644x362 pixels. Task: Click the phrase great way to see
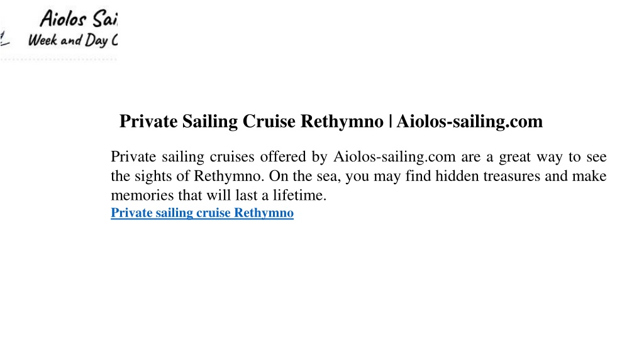click(553, 156)
